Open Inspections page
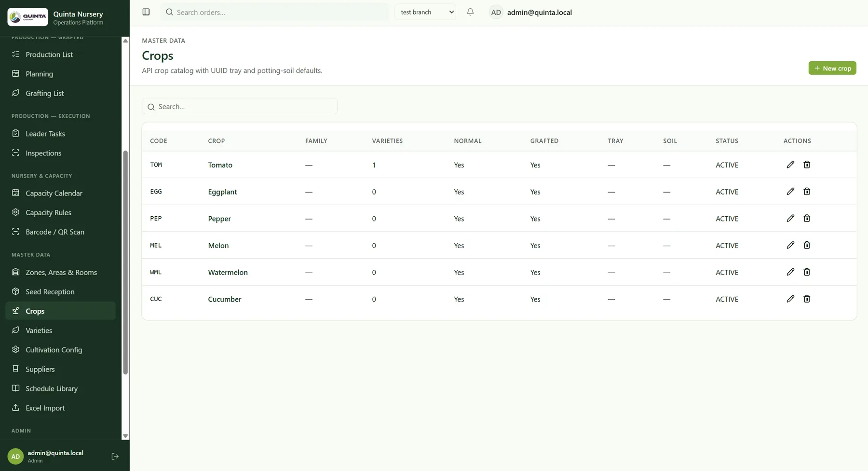The height and width of the screenshot is (471, 868). (60, 153)
